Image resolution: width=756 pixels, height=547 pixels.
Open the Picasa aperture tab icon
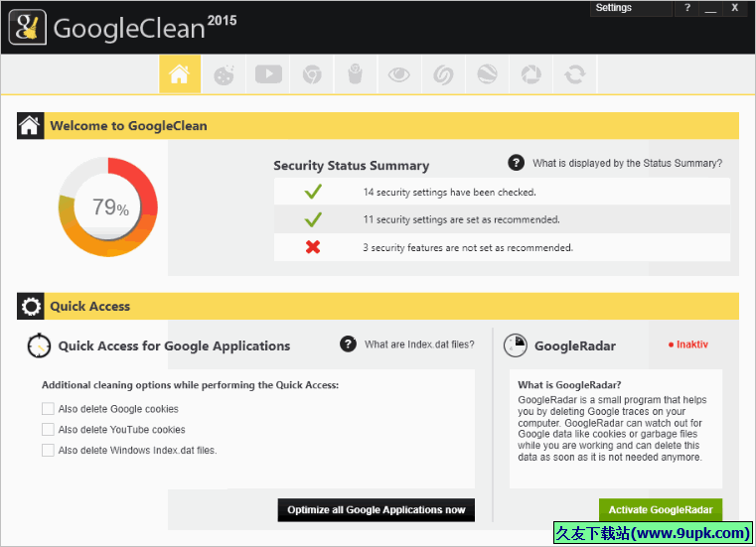click(530, 74)
